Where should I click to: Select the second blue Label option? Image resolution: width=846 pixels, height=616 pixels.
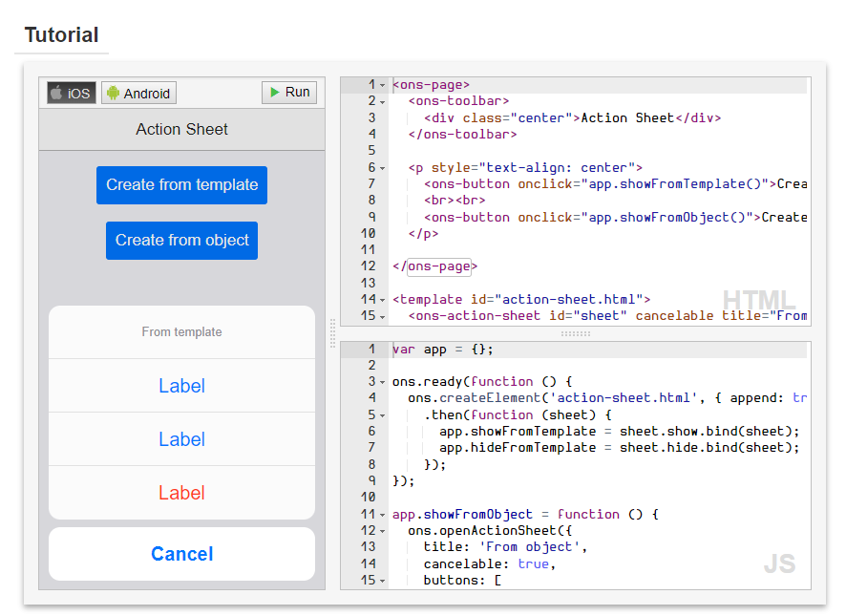click(181, 439)
